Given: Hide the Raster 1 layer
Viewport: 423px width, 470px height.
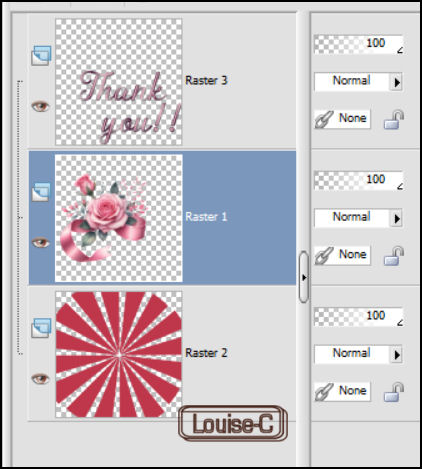Looking at the screenshot, I should (x=40, y=242).
